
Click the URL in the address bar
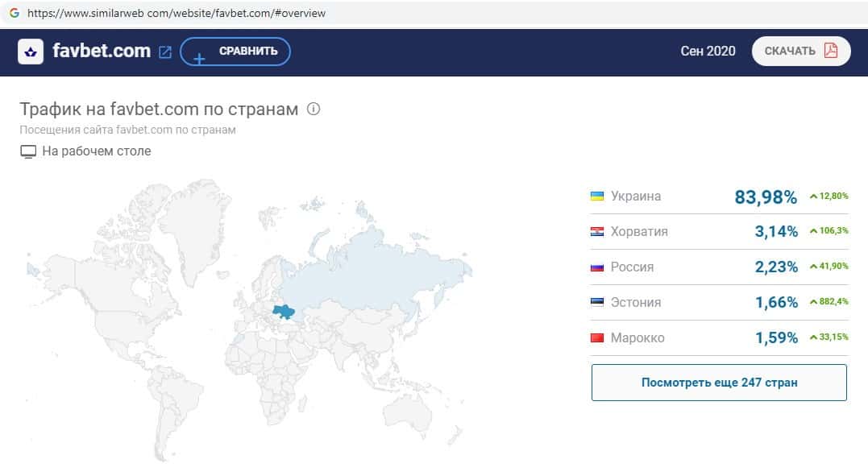176,13
